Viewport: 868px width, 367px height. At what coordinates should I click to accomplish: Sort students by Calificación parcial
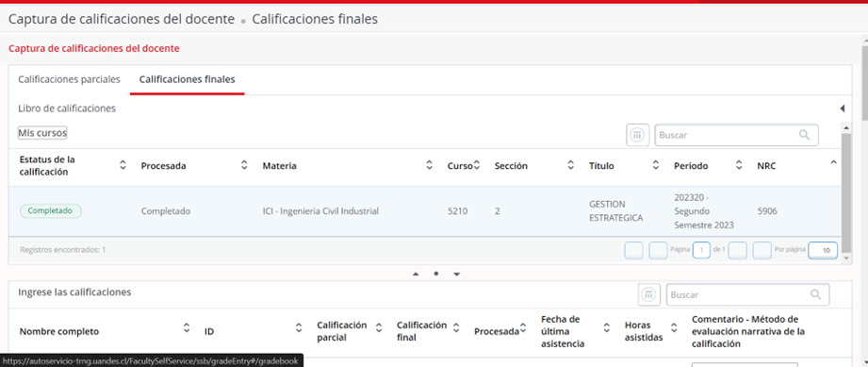coord(379,327)
